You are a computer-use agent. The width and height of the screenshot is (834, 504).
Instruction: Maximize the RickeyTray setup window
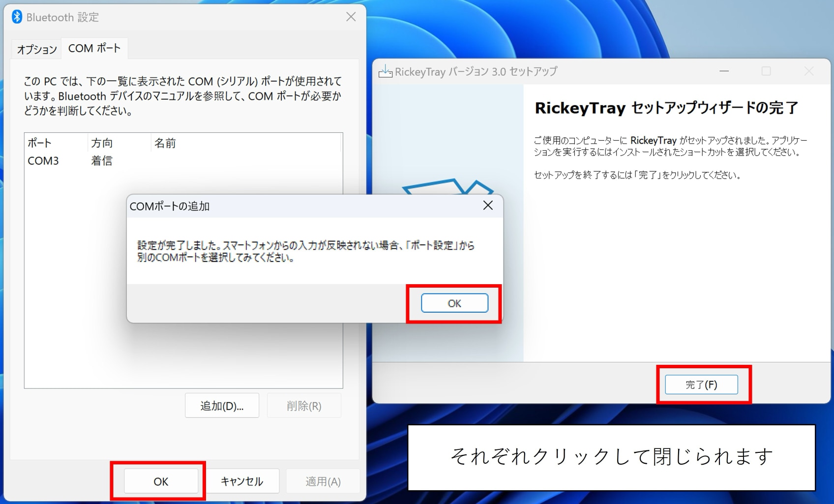tap(766, 71)
